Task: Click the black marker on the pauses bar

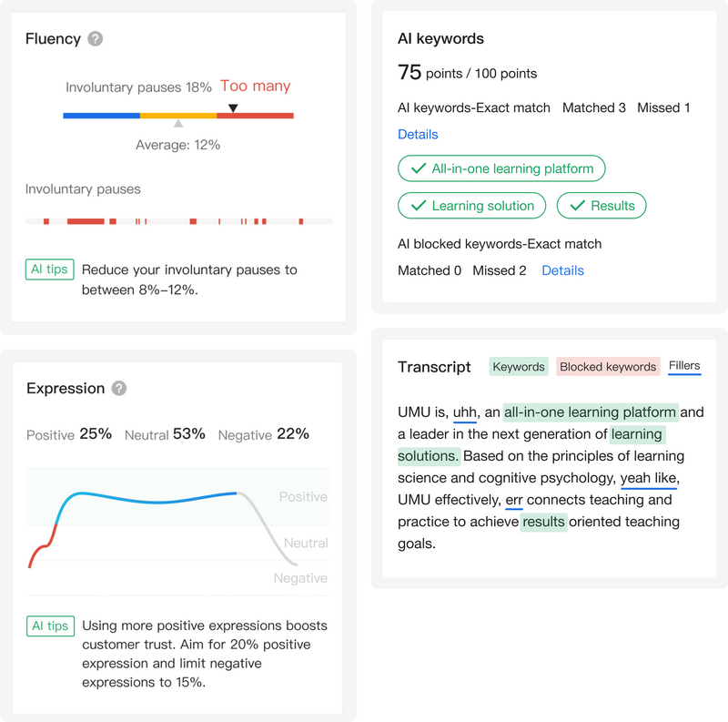Action: coord(233,107)
